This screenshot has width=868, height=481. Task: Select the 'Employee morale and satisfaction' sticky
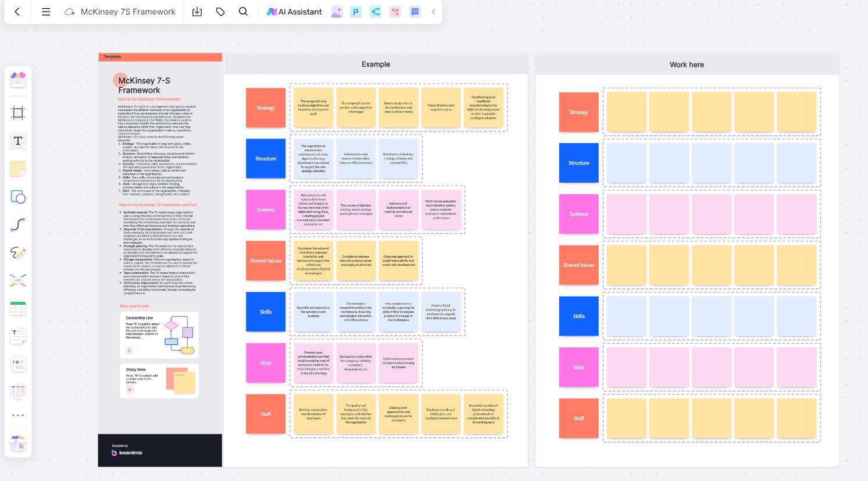pyautogui.click(x=441, y=414)
